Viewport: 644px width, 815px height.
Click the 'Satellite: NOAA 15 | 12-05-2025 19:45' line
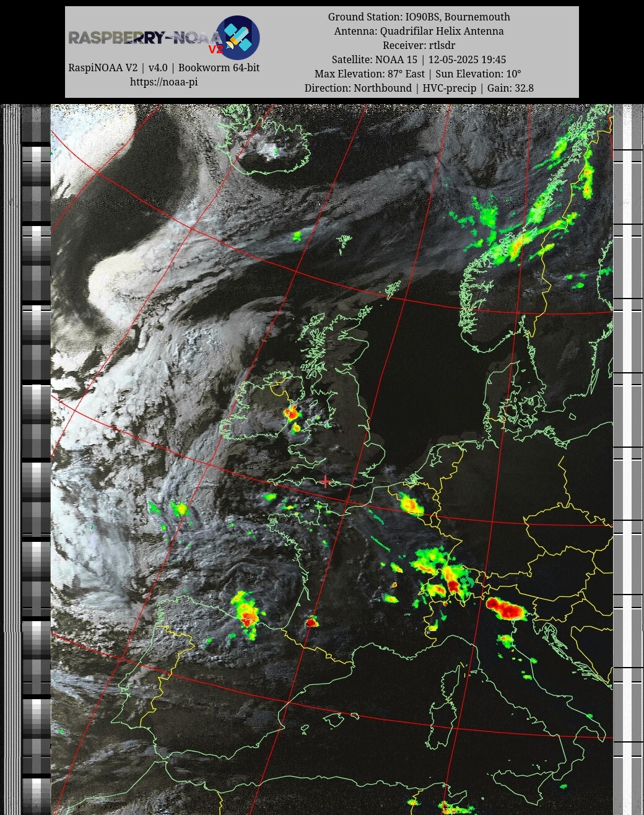pyautogui.click(x=419, y=59)
